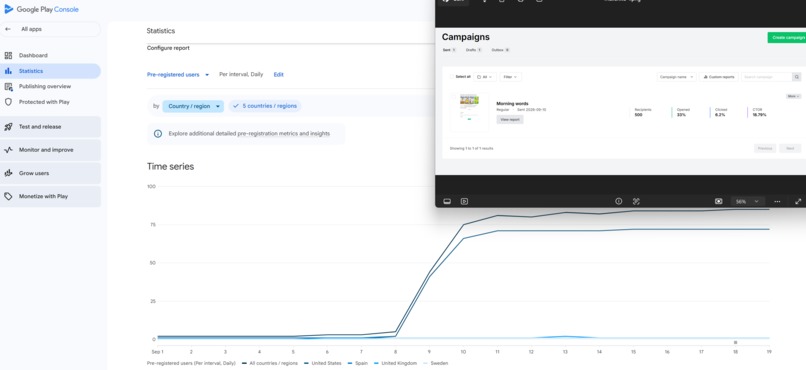Click the green Create campaign button

pyautogui.click(x=787, y=38)
